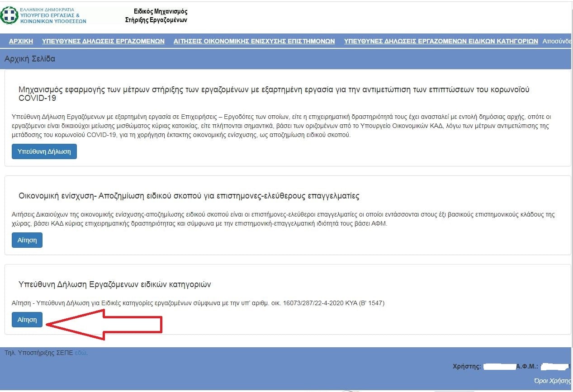Go to ΥΠΕΥΘΥΝΕΣ ΔΗΛΩΣΕΙΣ ΕΡΓΑΖΟΜΕΝΩΝ in navigation bar
The width and height of the screenshot is (573, 392).
pos(103,41)
